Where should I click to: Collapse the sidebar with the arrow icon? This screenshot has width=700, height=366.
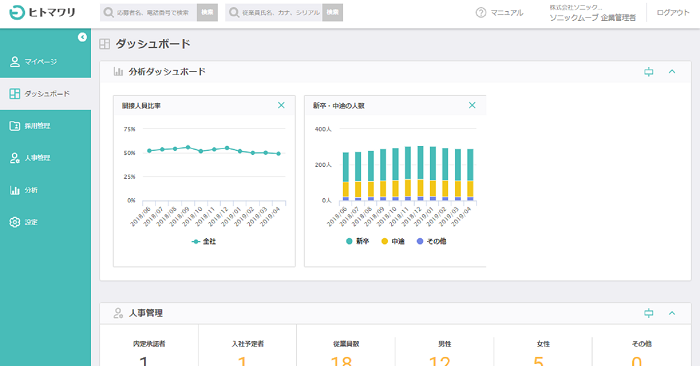click(82, 37)
